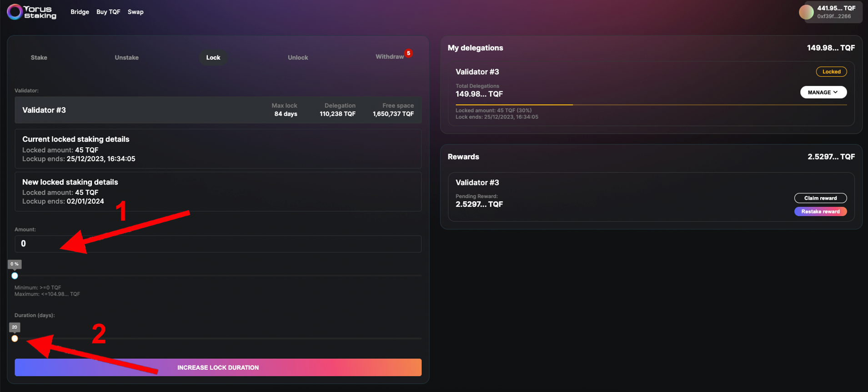Focus the Amount input field
The height and width of the screenshot is (392, 868).
click(218, 244)
